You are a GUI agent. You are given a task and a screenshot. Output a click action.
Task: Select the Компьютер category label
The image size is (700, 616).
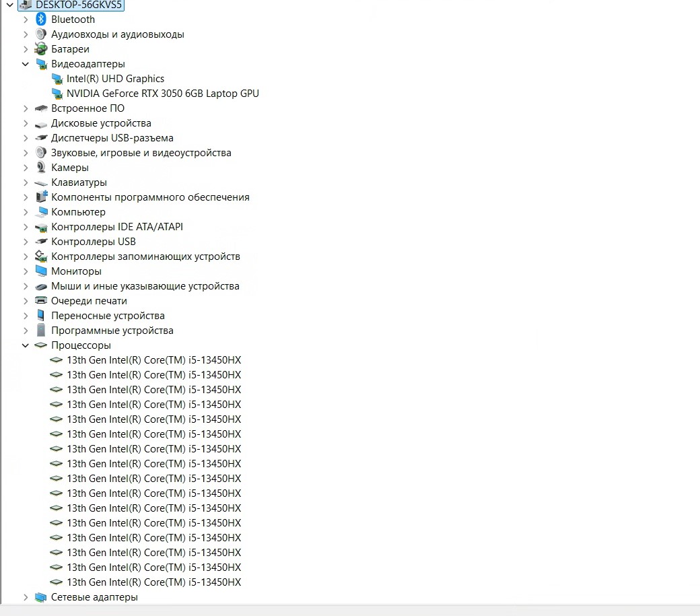(78, 212)
